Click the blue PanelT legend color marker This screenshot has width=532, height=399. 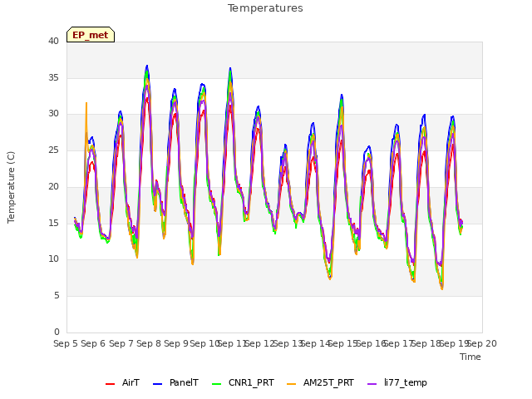(158, 384)
